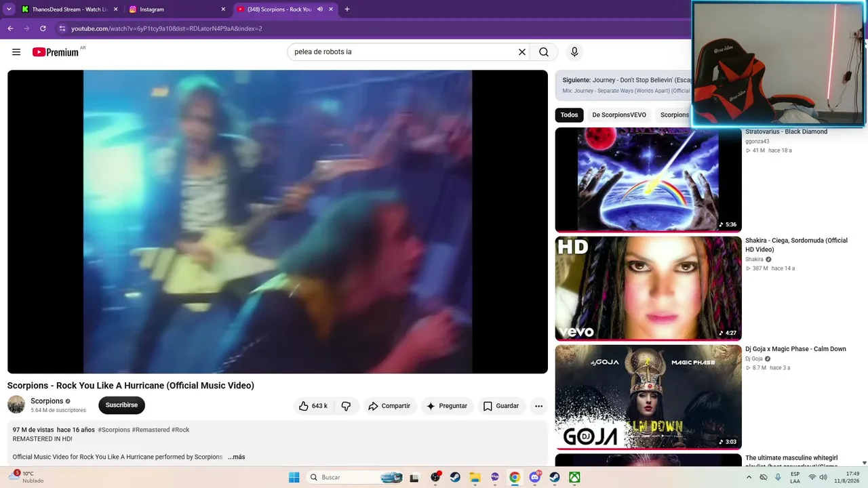
Task: Dislike the video with thumbs down
Action: (346, 406)
